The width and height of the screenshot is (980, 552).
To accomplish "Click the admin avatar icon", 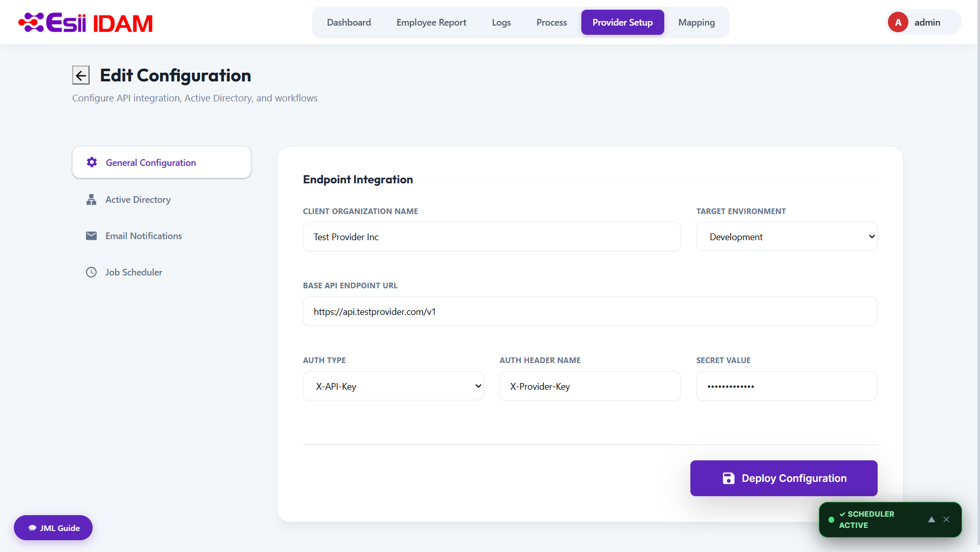I will (x=898, y=23).
